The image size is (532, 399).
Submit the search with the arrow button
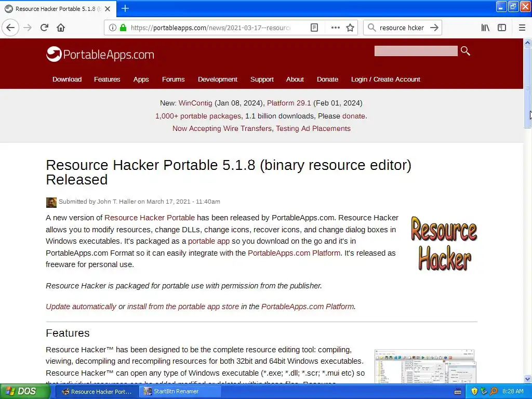tap(434, 28)
